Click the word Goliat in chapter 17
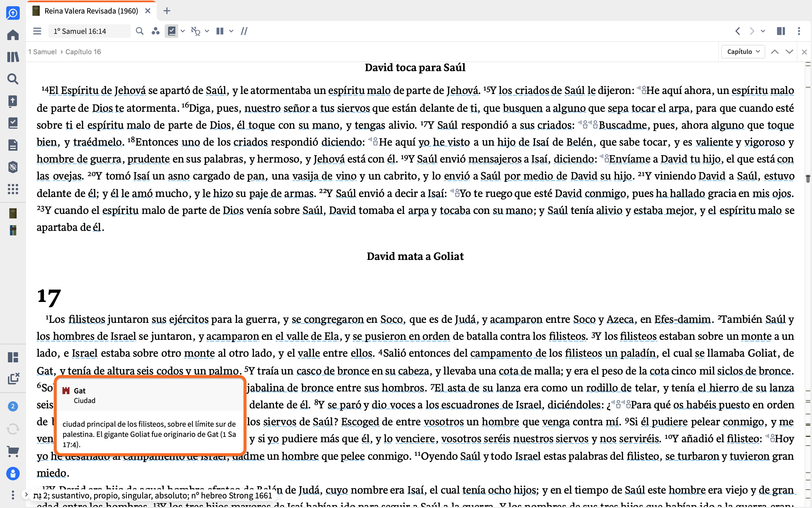812x508 pixels. [x=762, y=353]
